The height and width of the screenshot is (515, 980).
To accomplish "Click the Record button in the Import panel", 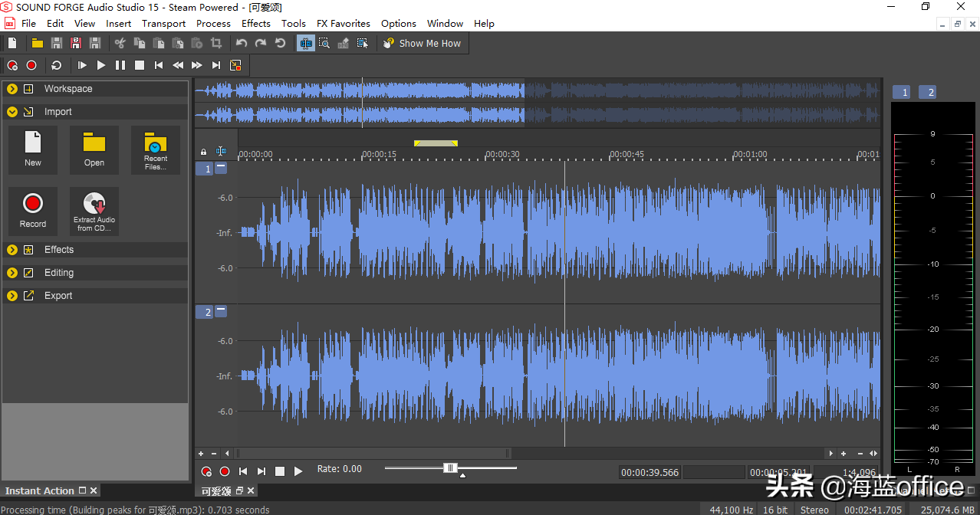I will click(33, 211).
